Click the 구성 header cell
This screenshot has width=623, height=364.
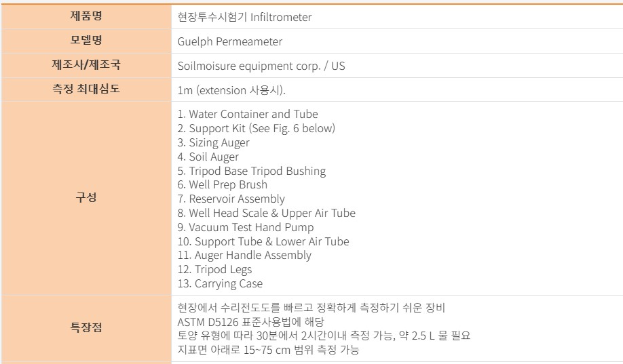coord(86,198)
